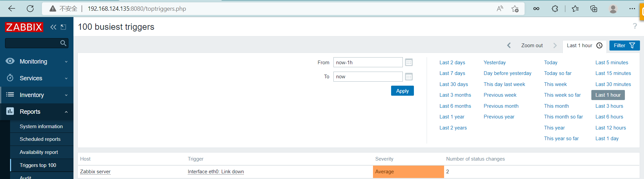Refresh the browser page

[30, 9]
